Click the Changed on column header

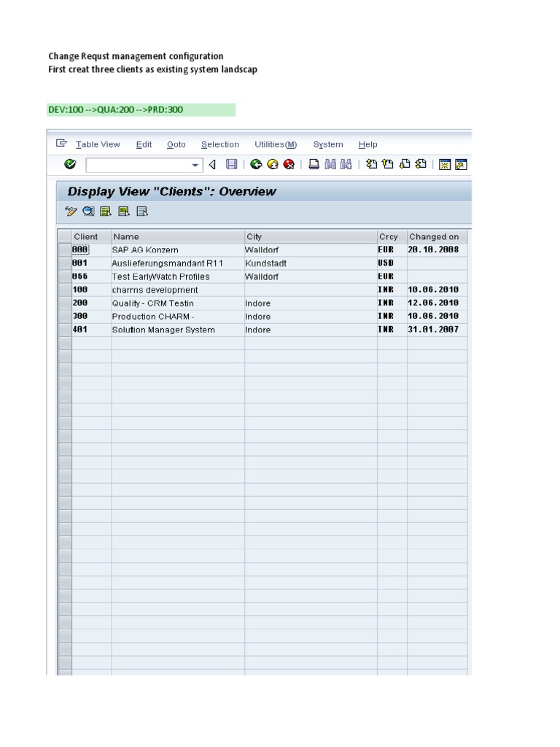tap(437, 237)
